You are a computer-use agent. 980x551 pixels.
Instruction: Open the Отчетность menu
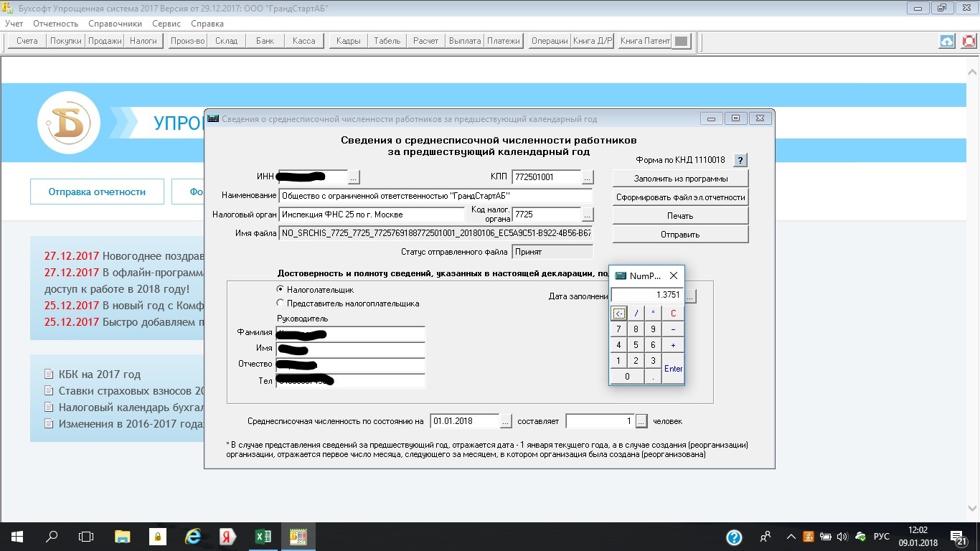click(56, 24)
